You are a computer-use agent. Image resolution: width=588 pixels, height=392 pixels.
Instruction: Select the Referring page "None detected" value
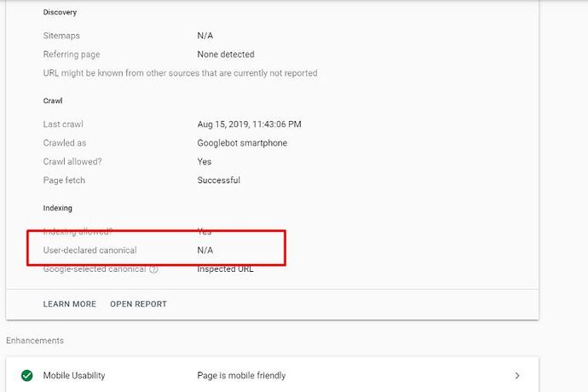click(226, 55)
